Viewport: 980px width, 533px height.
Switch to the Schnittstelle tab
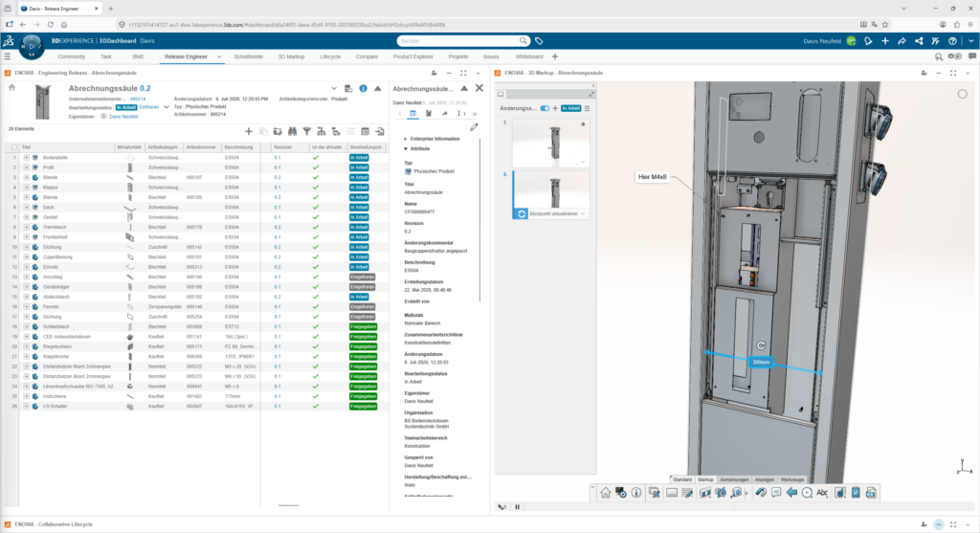pyautogui.click(x=248, y=56)
